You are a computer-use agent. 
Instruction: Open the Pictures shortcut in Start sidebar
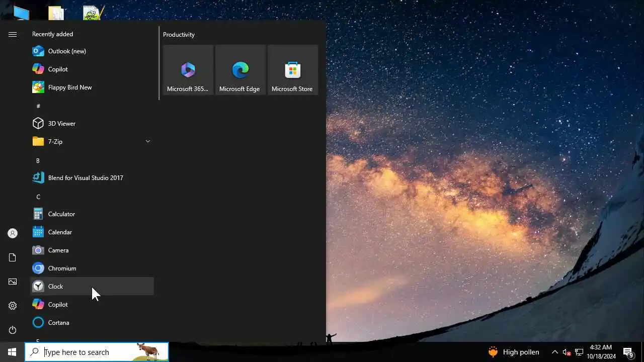13,282
